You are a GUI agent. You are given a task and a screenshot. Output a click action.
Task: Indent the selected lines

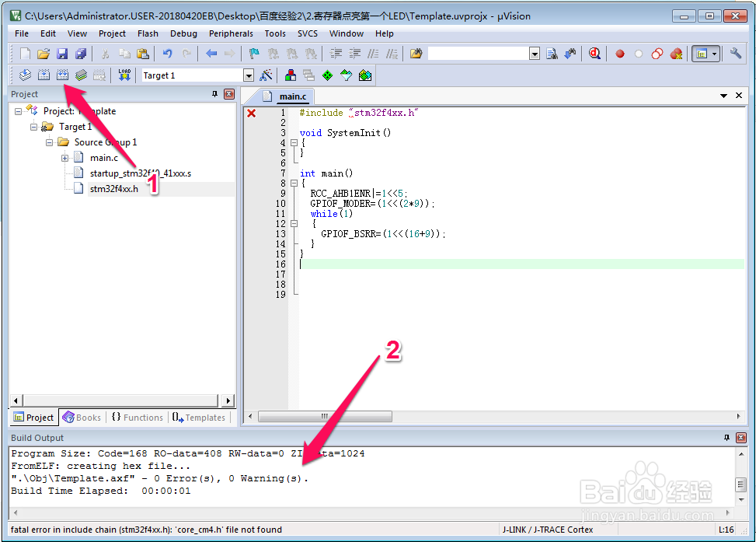pyautogui.click(x=336, y=54)
